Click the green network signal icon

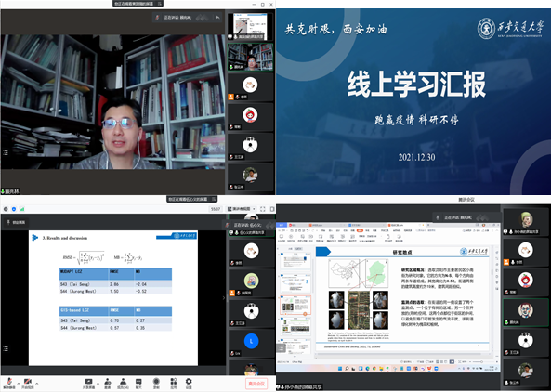21,209
